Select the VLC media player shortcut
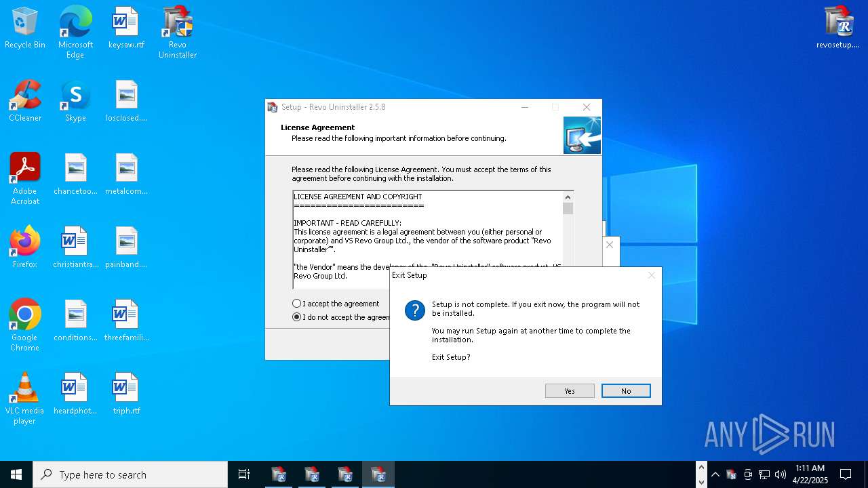Viewport: 868px width, 488px height. click(25, 399)
